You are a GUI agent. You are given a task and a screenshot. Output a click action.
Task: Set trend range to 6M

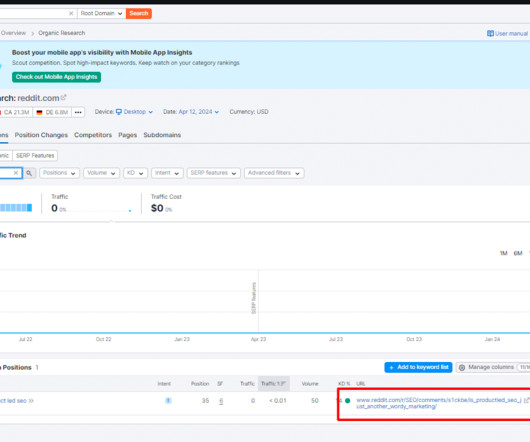(x=518, y=253)
